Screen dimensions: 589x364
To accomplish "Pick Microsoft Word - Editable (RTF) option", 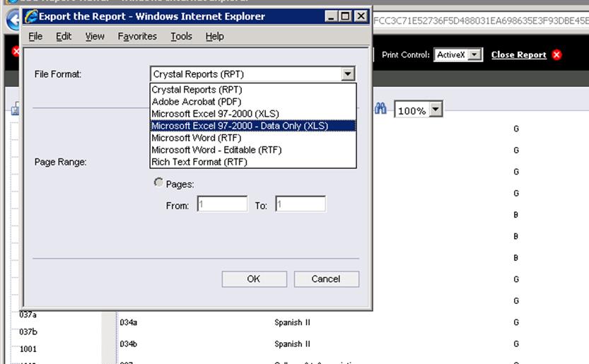I will click(216, 150).
